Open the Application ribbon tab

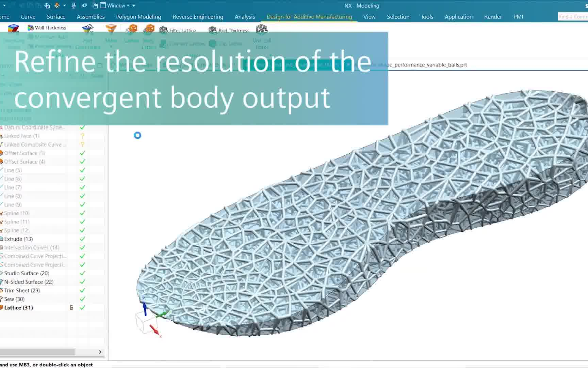pyautogui.click(x=458, y=17)
